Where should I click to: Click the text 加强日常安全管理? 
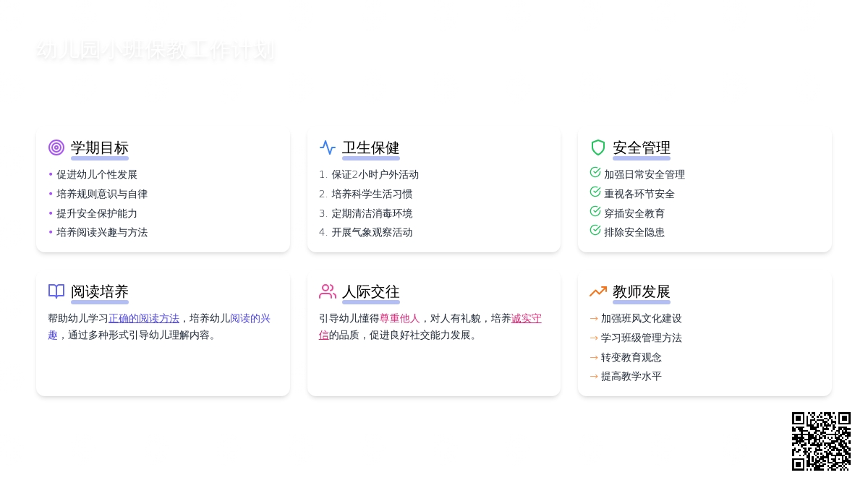point(644,175)
